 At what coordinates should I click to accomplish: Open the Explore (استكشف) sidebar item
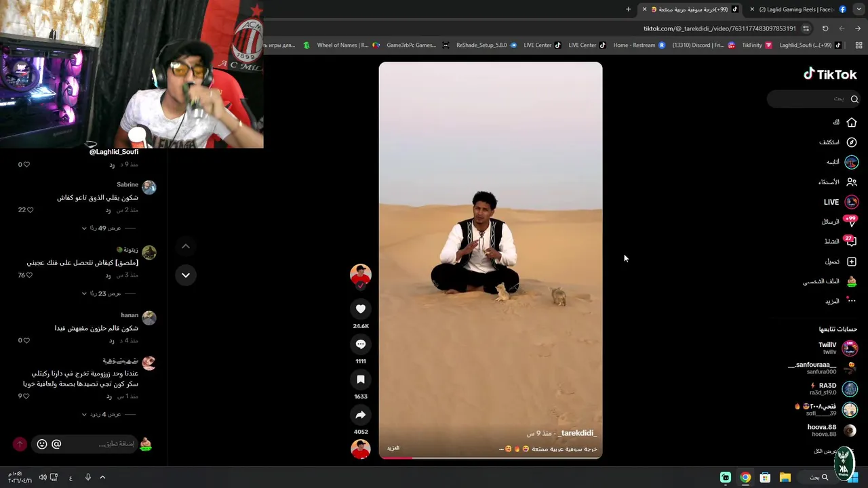click(x=838, y=142)
